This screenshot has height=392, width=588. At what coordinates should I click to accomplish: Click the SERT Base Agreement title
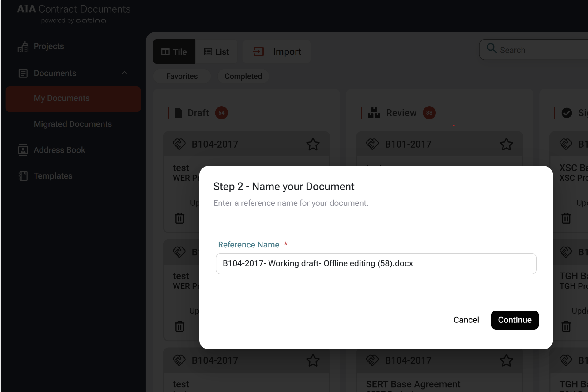(413, 384)
